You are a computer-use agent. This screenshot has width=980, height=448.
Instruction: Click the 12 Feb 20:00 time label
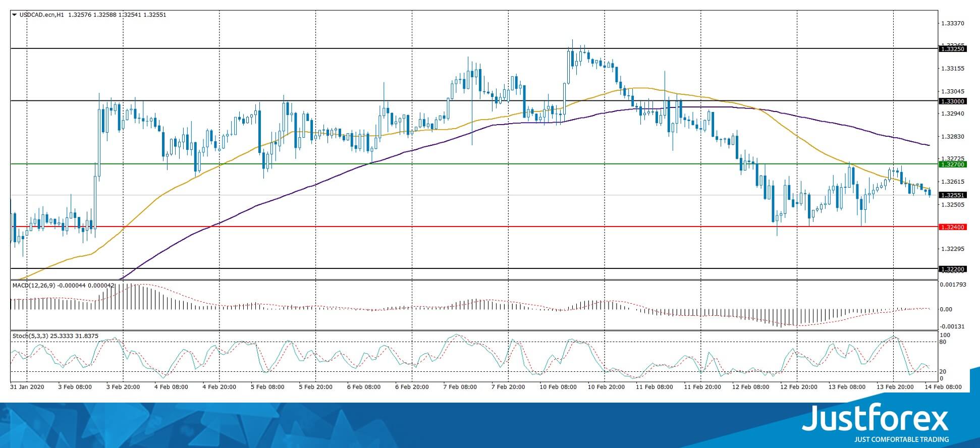click(798, 387)
